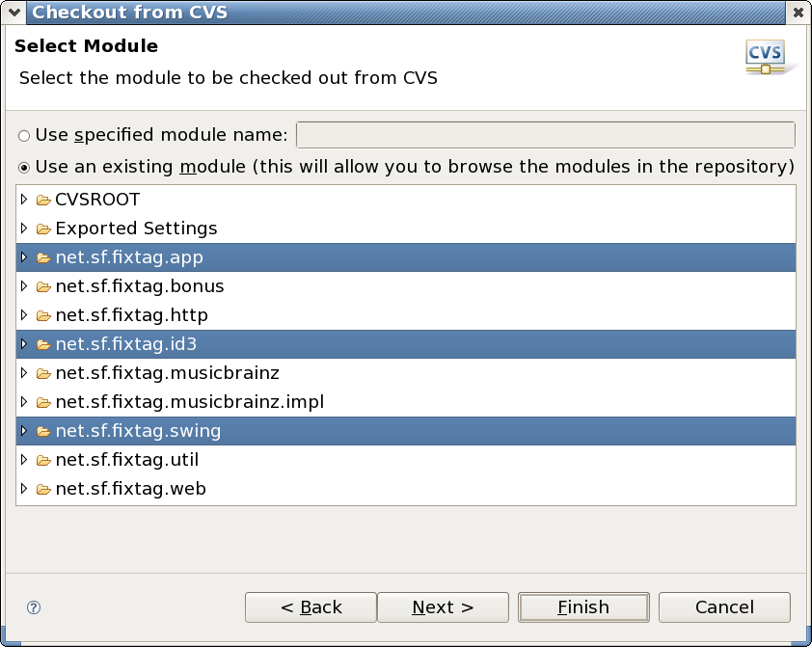Click the net.sf.fixtag.util folder icon

pyautogui.click(x=43, y=461)
